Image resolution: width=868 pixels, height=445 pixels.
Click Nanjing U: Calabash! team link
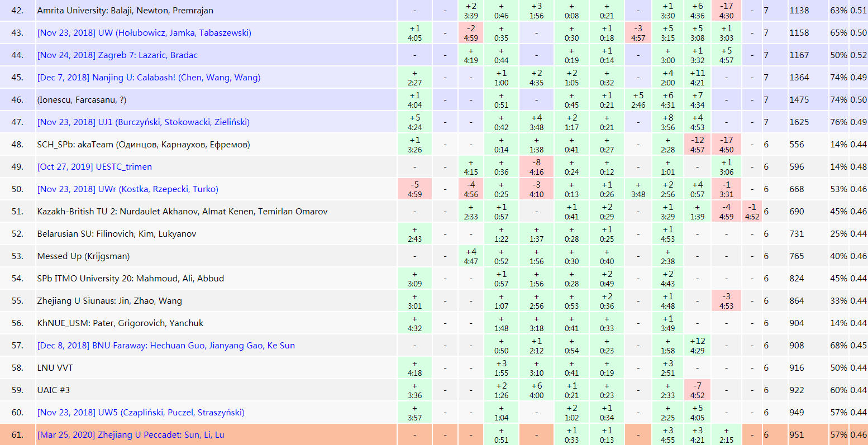click(x=149, y=78)
